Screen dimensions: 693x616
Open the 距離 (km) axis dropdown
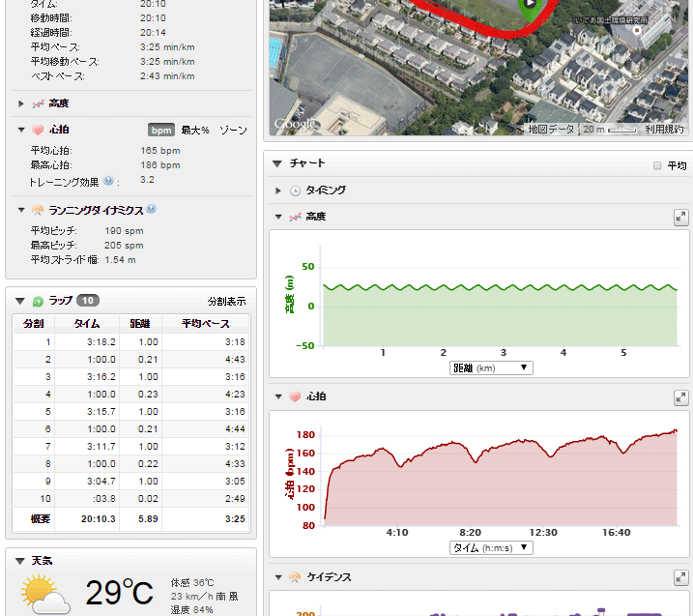(491, 367)
